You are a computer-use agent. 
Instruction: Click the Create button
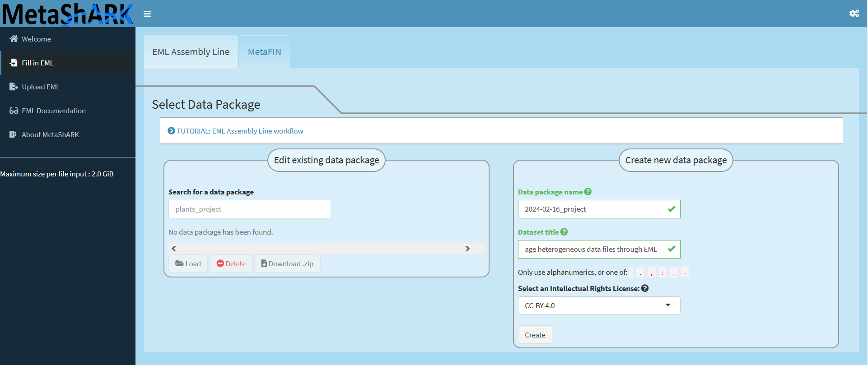tap(535, 335)
